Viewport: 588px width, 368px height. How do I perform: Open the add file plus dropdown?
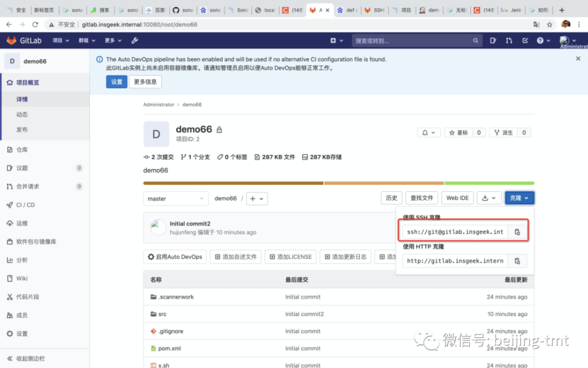tap(257, 198)
